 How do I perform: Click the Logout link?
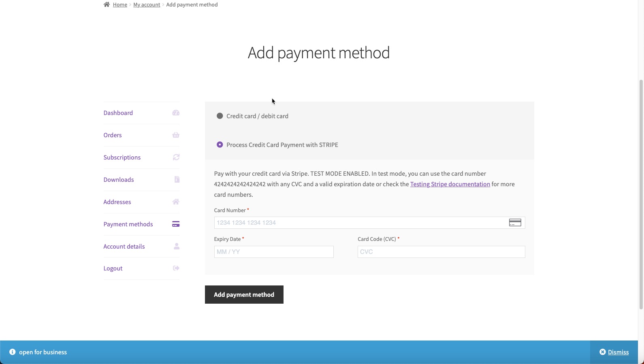(x=113, y=268)
